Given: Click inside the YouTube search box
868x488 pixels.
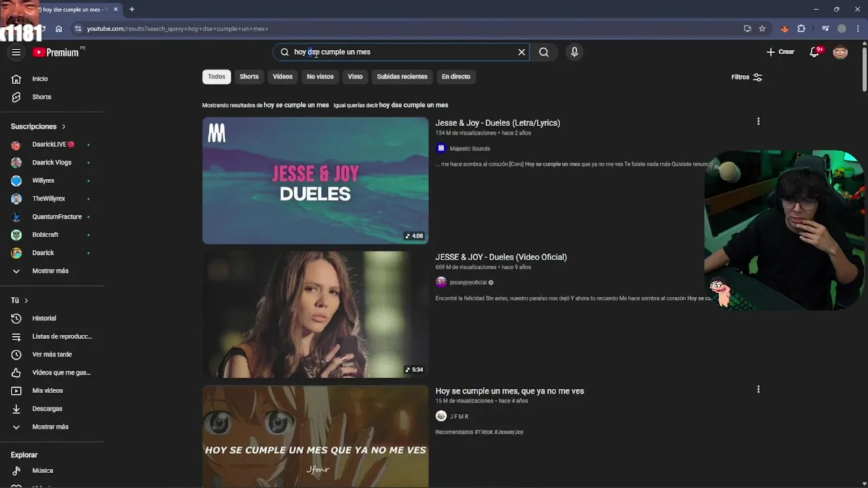Looking at the screenshot, I should click(x=401, y=52).
